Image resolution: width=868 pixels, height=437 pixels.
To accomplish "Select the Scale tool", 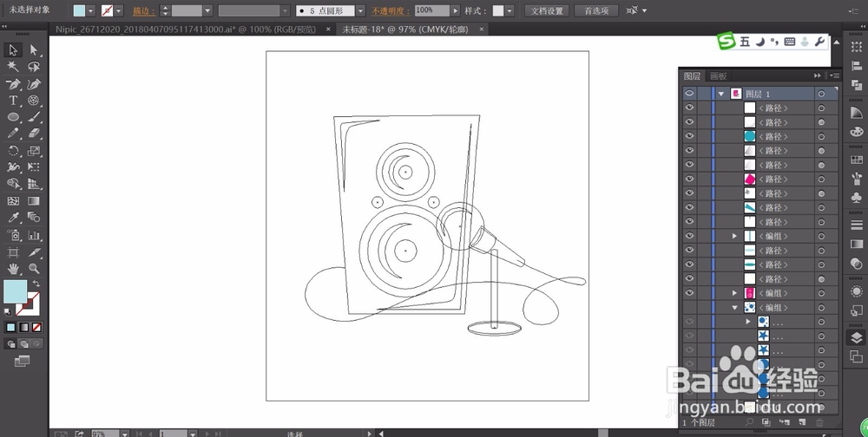I will point(34,151).
